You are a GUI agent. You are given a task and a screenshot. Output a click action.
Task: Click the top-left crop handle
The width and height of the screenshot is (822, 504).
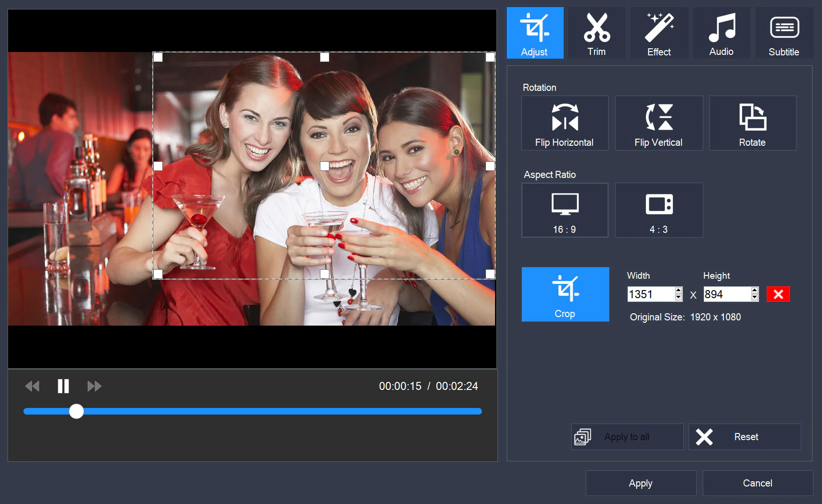click(x=158, y=57)
